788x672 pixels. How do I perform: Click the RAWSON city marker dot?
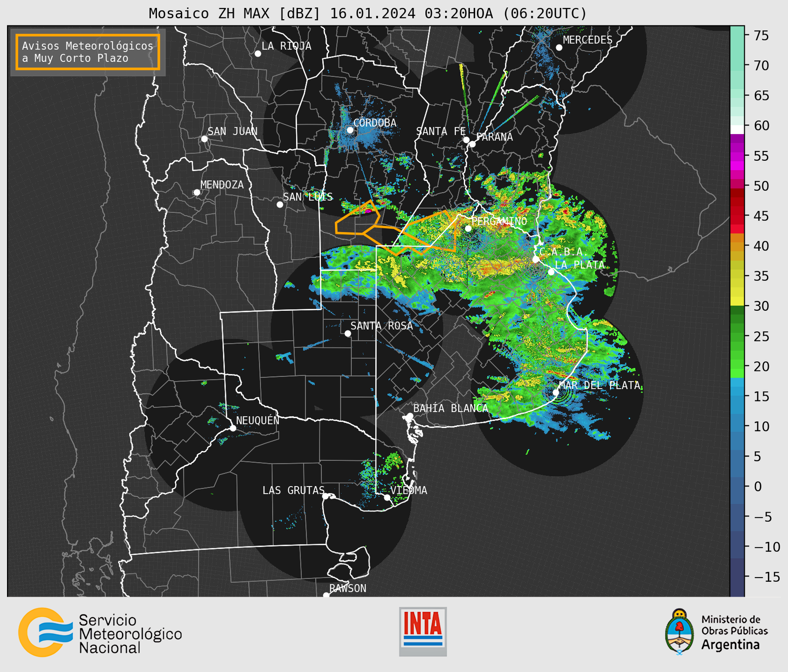click(326, 595)
